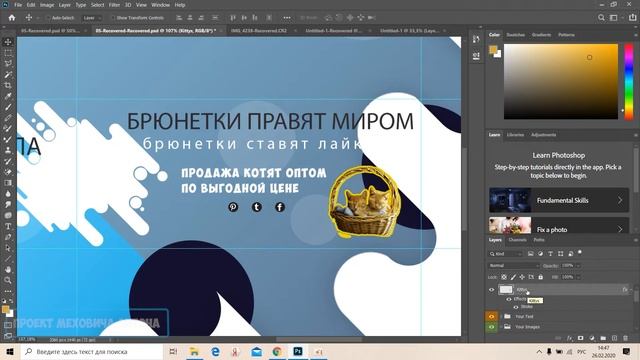This screenshot has height=360, width=640.
Task: Open the Layer/Group auto-select dropdown
Action: tap(92, 18)
